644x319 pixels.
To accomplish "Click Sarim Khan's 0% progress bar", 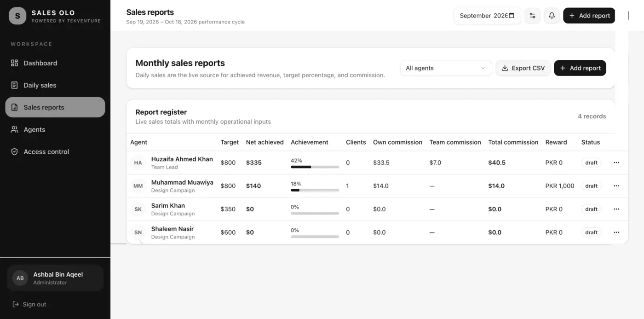I will click(315, 214).
